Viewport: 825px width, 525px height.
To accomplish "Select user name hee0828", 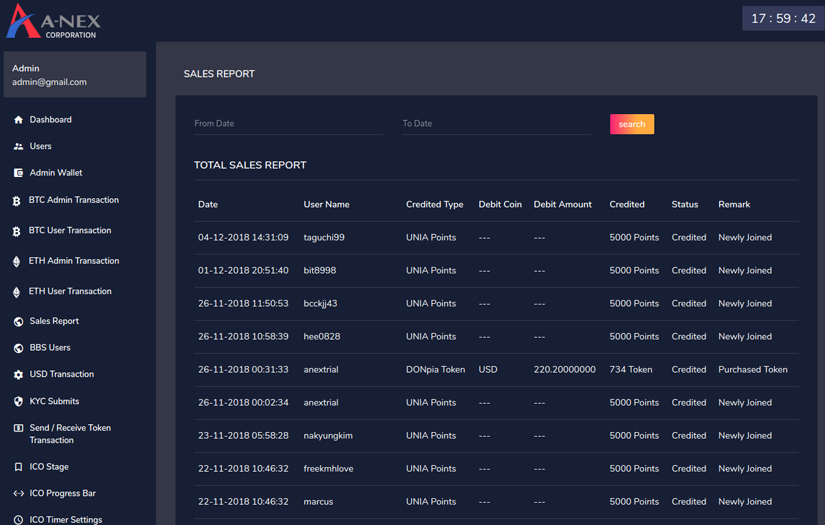I will click(x=321, y=337).
